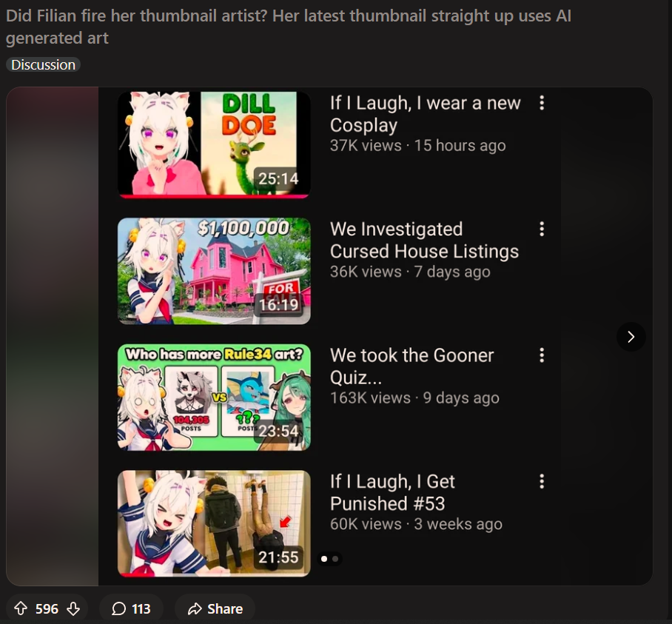Click 'We Investigated Cursed House Listings' title
This screenshot has width=672, height=624.
[x=424, y=240]
